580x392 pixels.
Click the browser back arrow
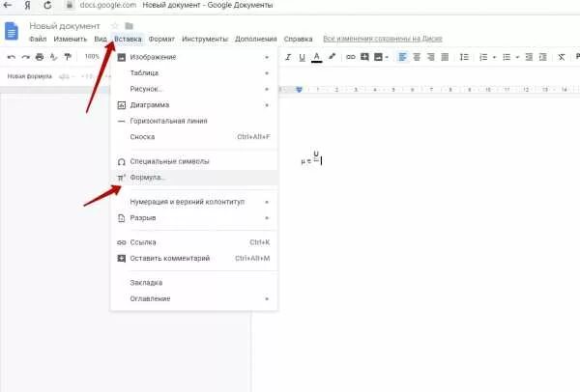click(8, 5)
